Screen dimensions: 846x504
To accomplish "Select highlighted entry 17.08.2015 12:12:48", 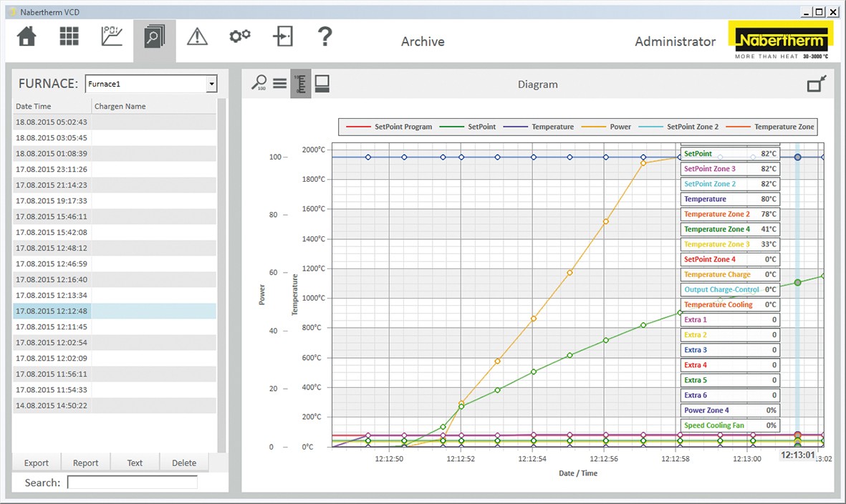I will pos(115,311).
